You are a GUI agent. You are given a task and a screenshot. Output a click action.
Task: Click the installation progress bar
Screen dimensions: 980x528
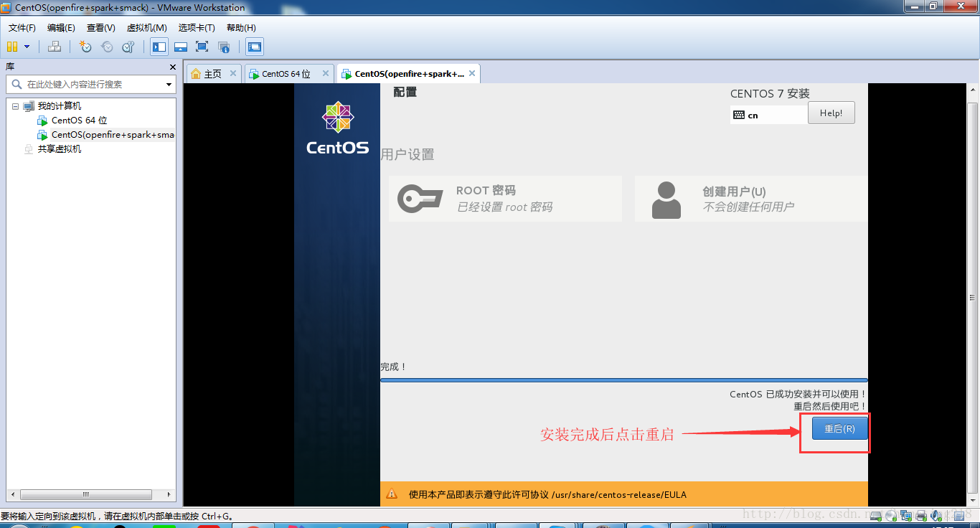tap(623, 380)
